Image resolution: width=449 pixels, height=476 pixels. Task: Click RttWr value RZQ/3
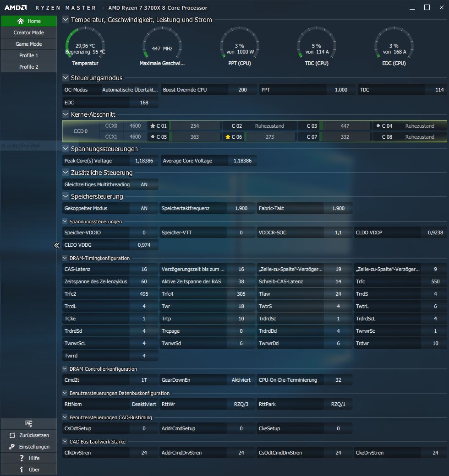click(241, 404)
